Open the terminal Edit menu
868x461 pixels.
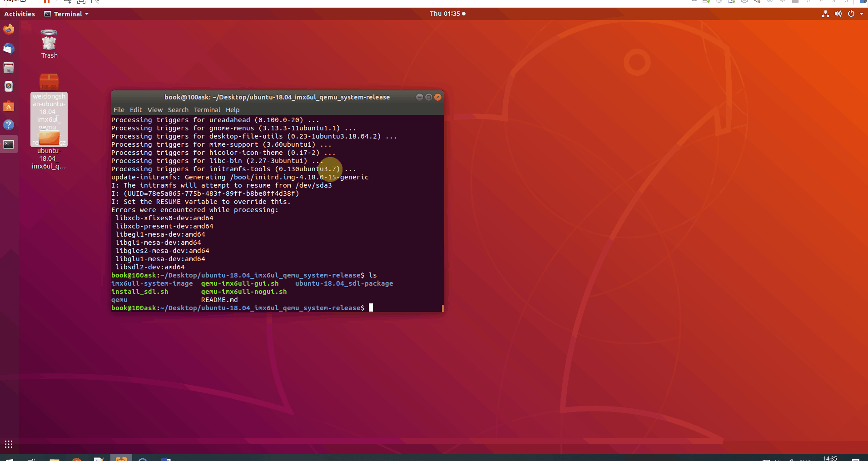(136, 110)
